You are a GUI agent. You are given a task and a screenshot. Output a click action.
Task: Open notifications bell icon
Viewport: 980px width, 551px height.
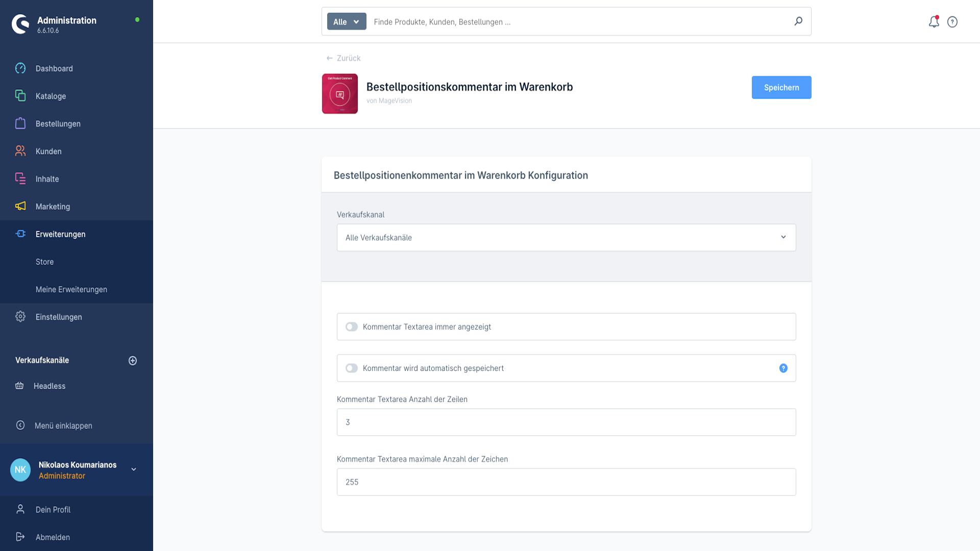pos(934,22)
